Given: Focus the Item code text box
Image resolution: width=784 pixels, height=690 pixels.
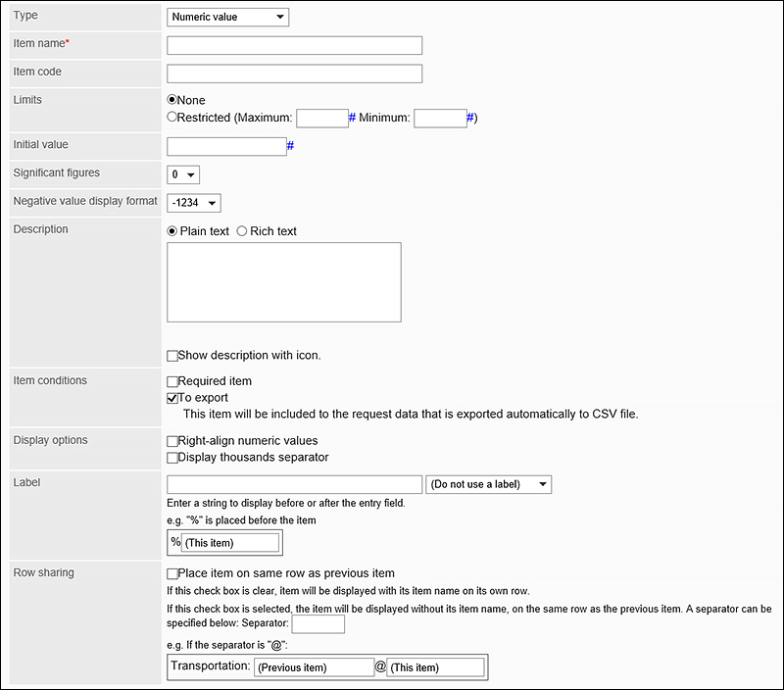Looking at the screenshot, I should [295, 74].
